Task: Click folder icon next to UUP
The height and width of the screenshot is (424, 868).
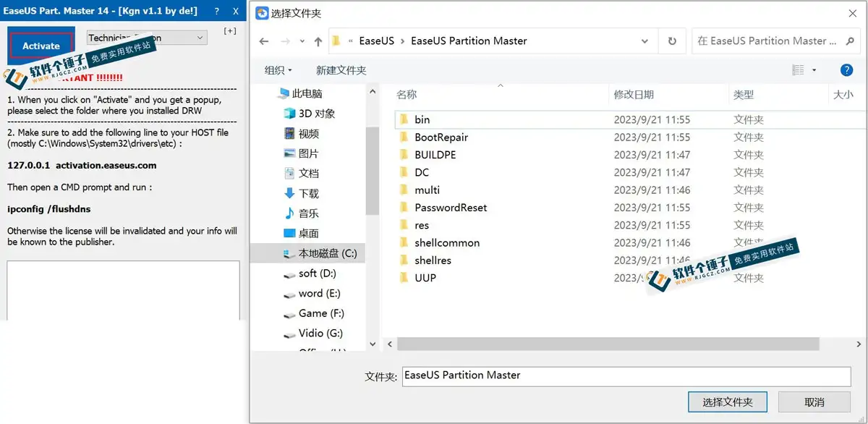Action: click(x=404, y=278)
